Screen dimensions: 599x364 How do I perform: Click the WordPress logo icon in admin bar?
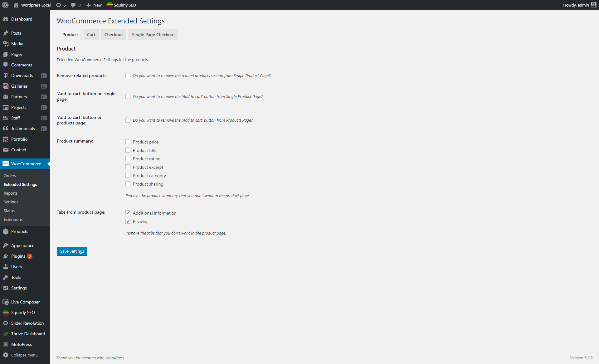coord(5,5)
